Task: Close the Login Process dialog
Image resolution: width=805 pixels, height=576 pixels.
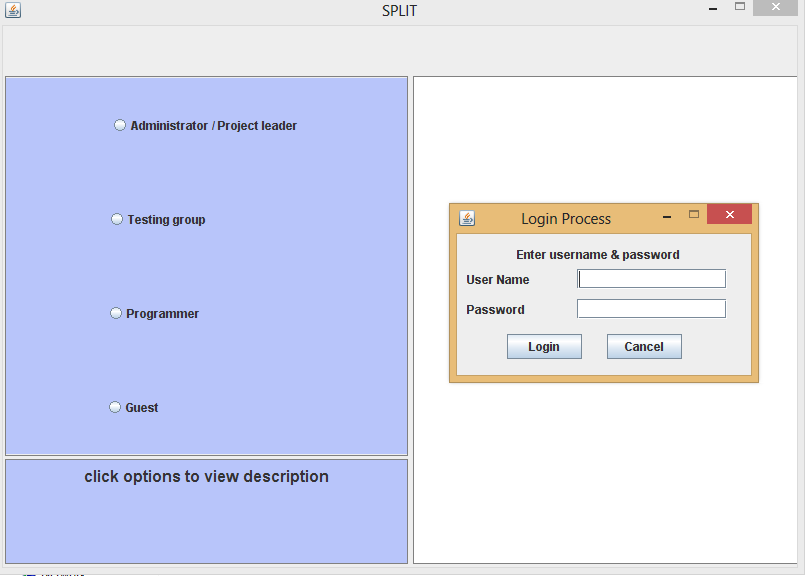Action: pyautogui.click(x=729, y=214)
